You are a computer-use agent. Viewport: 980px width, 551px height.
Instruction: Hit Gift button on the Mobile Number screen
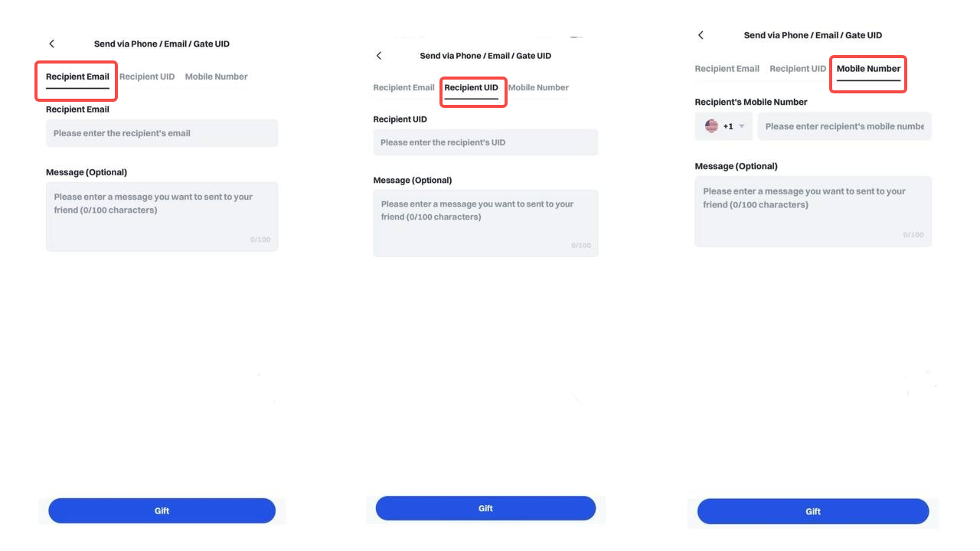pos(813,511)
